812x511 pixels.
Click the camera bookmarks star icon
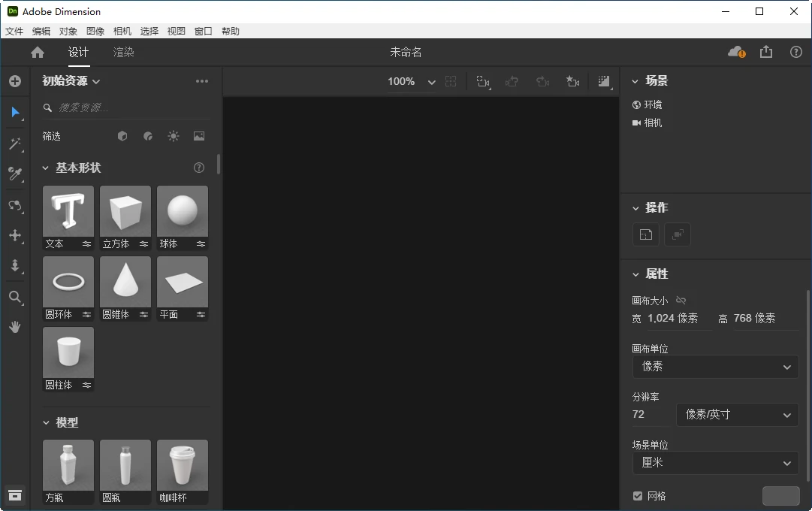[573, 81]
